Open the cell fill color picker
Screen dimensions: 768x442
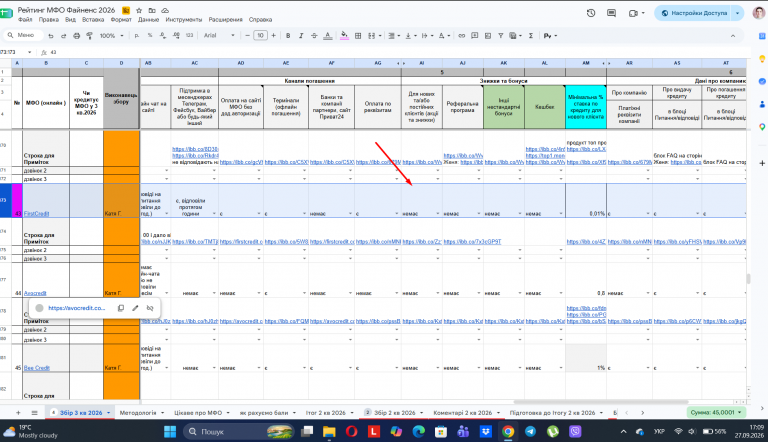click(x=344, y=36)
